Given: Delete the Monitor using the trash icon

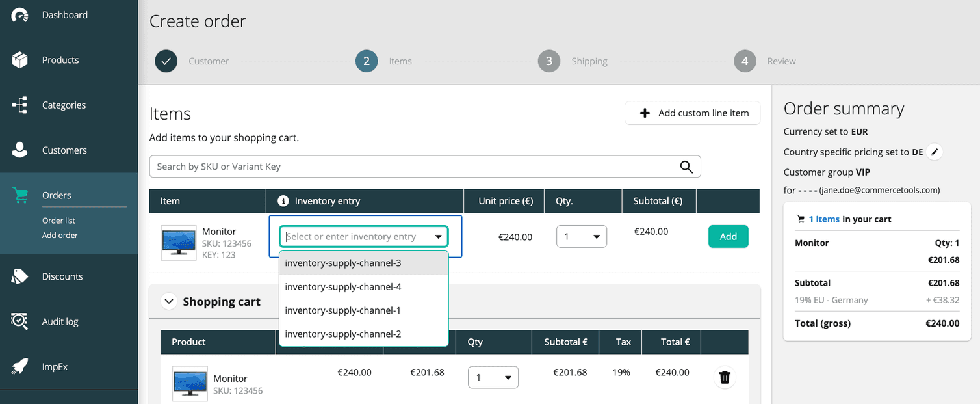Looking at the screenshot, I should pyautogui.click(x=725, y=377).
